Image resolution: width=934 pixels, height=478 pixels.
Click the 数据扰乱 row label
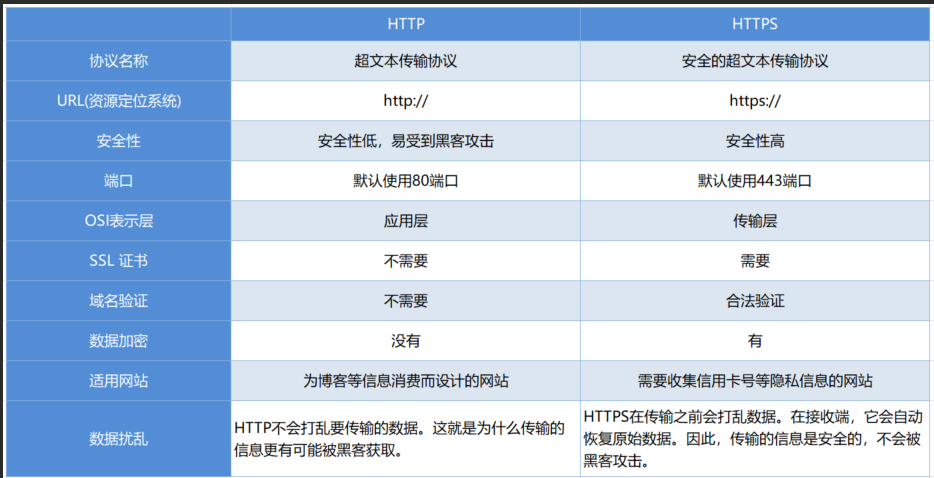click(x=118, y=438)
